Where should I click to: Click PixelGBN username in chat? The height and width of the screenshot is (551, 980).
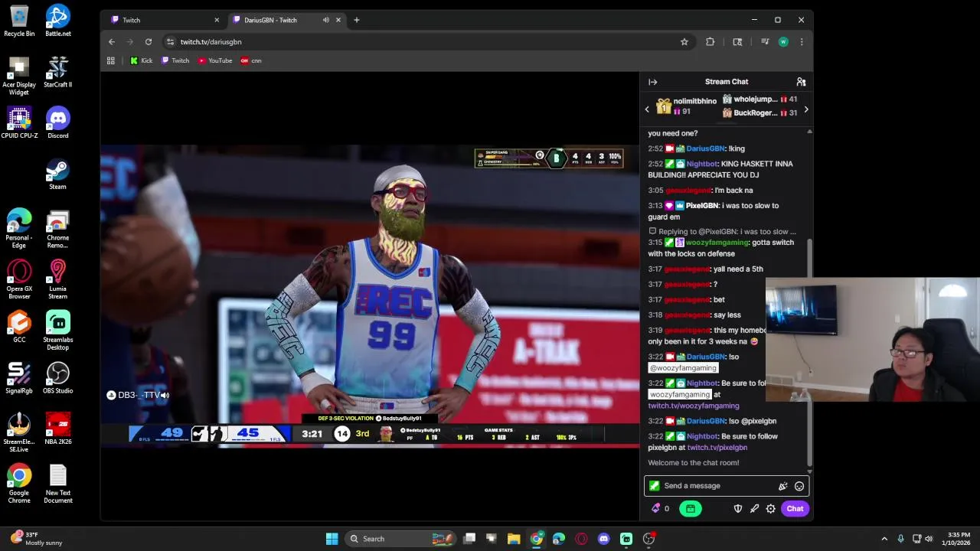[701, 206]
